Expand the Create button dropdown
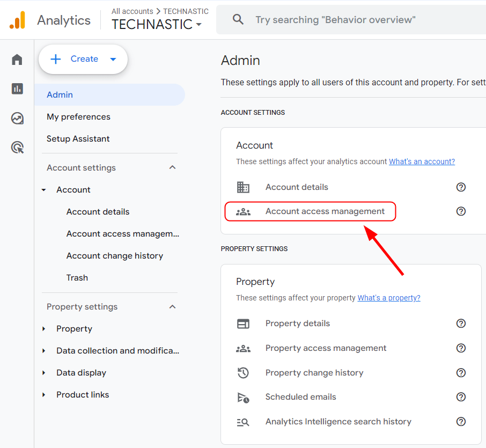The width and height of the screenshot is (486, 448). [113, 59]
